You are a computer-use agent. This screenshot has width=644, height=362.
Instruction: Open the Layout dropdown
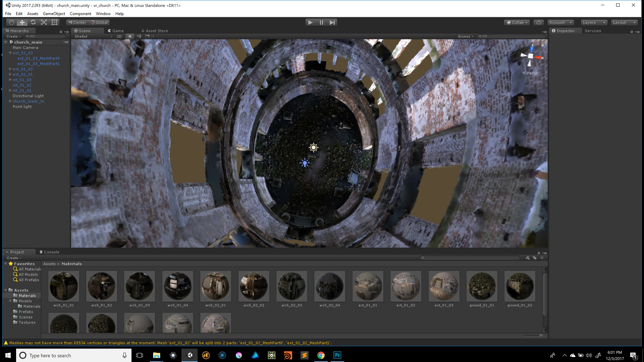(x=624, y=22)
